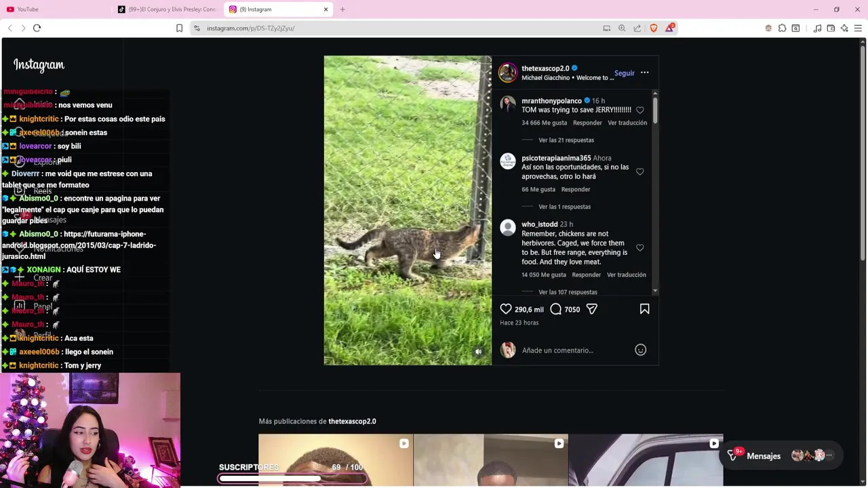
Task: Open the sidebar search panel icon
Action: (795, 28)
